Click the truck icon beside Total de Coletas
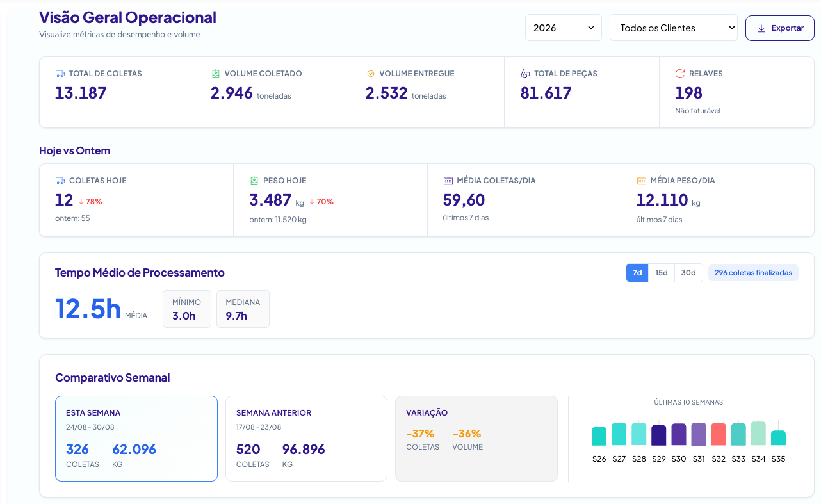Image resolution: width=821 pixels, height=504 pixels. click(x=60, y=74)
